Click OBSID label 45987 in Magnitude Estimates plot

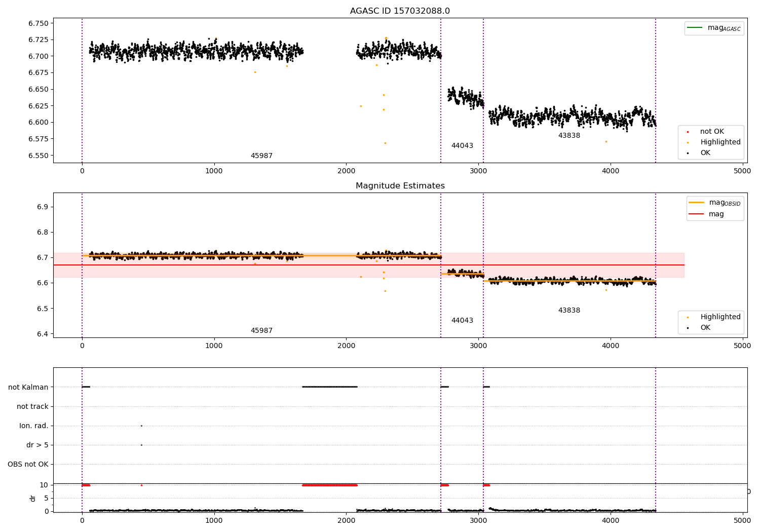pyautogui.click(x=261, y=331)
